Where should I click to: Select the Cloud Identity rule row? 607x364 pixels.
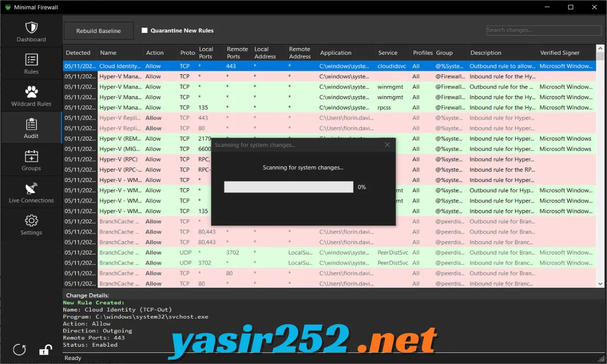(330, 66)
